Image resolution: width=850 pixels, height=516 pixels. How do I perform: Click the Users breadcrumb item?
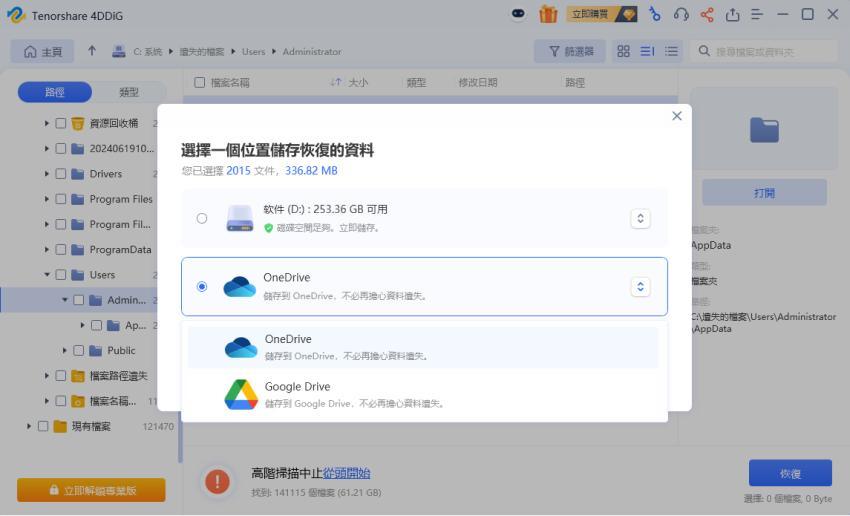click(254, 51)
